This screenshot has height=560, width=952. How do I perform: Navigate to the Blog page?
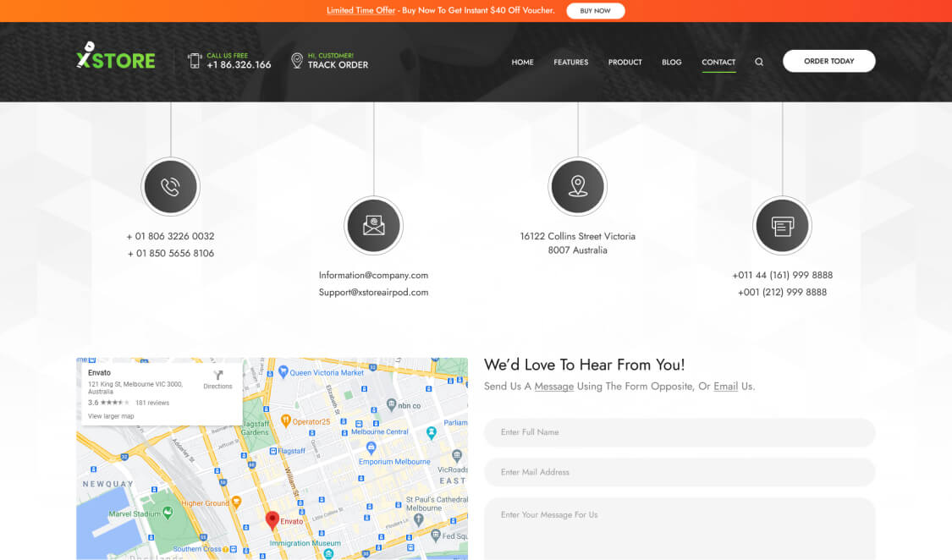[671, 62]
